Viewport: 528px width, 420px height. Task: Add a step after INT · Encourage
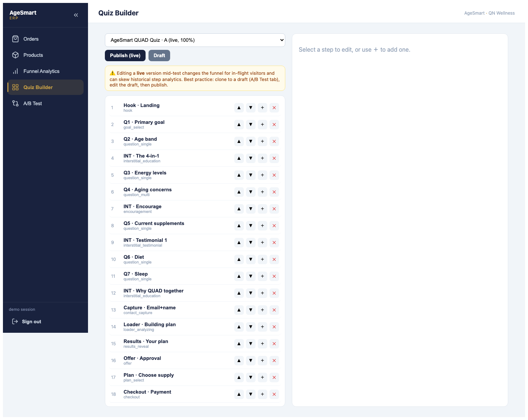(263, 209)
